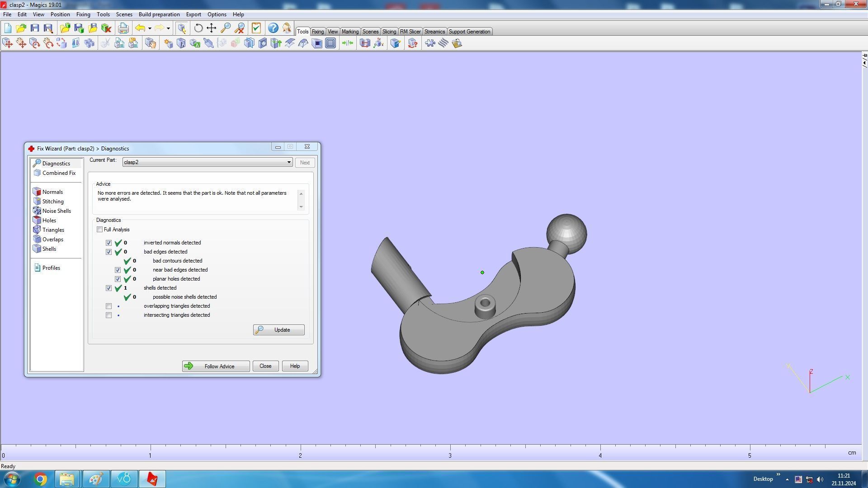Screen dimensions: 868x488
Task: Open the Current Part dropdown
Action: 288,162
